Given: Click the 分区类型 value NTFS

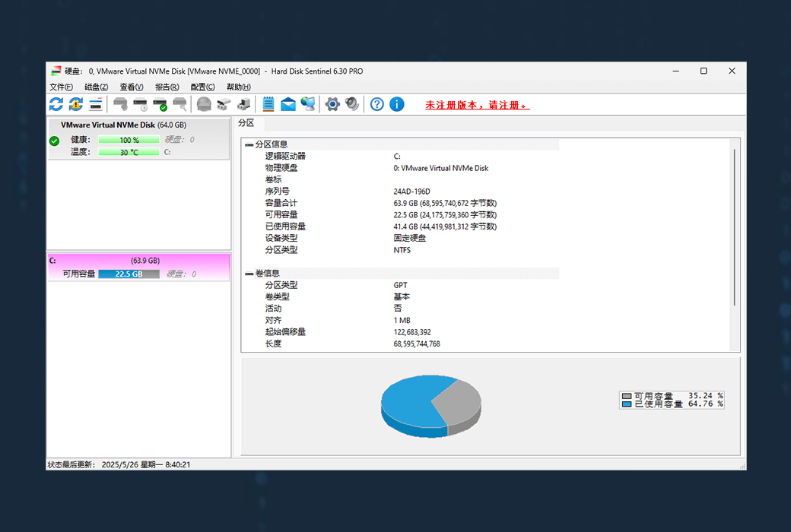Looking at the screenshot, I should 402,250.
